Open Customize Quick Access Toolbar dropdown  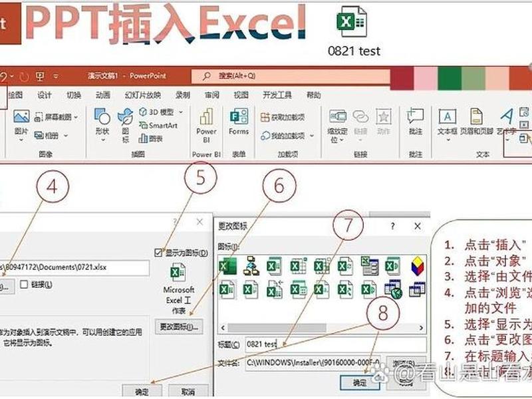point(56,76)
